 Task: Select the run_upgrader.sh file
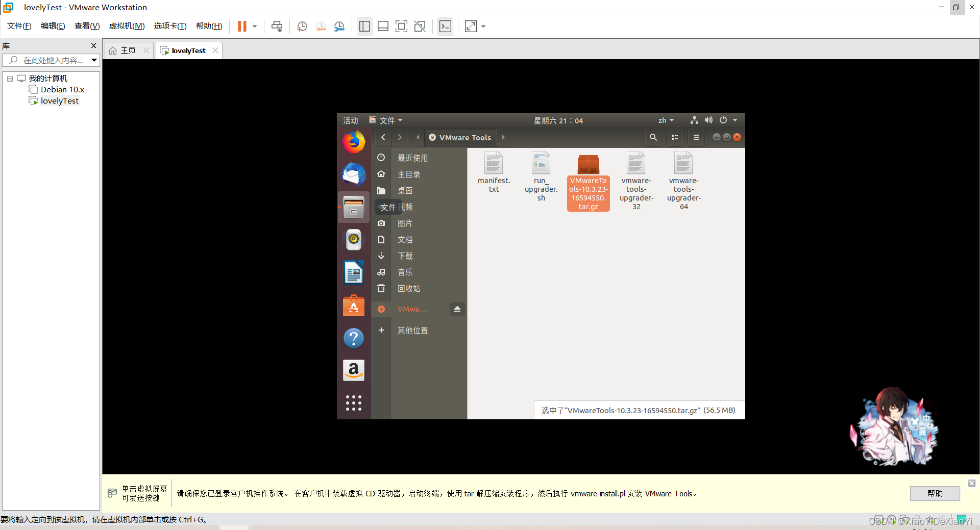[541, 176]
